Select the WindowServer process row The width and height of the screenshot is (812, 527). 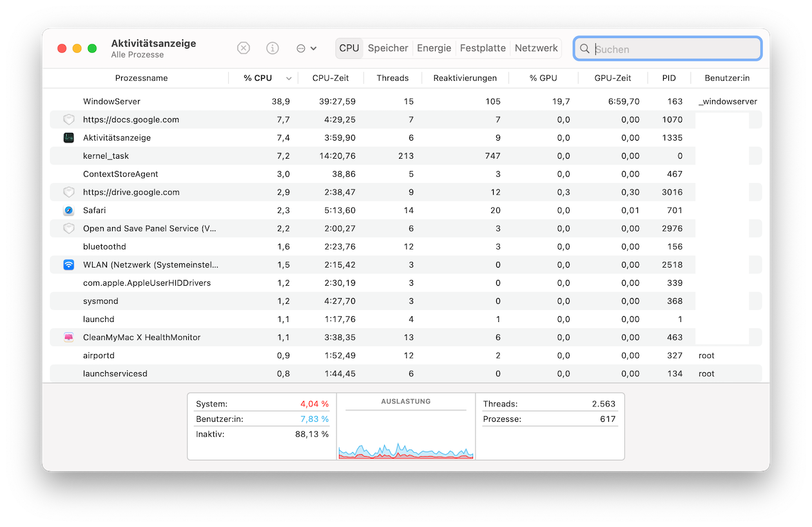coord(406,101)
